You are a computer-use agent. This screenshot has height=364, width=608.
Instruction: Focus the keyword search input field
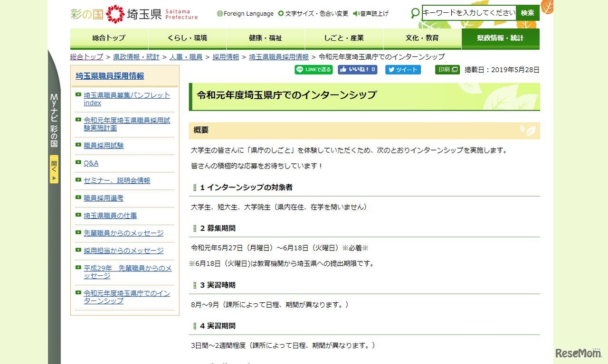(x=469, y=13)
